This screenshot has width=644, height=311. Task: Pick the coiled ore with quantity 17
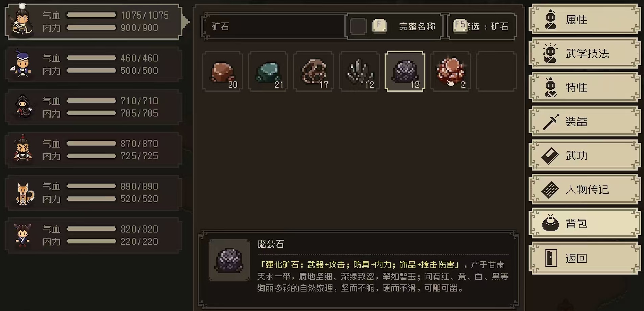[314, 72]
